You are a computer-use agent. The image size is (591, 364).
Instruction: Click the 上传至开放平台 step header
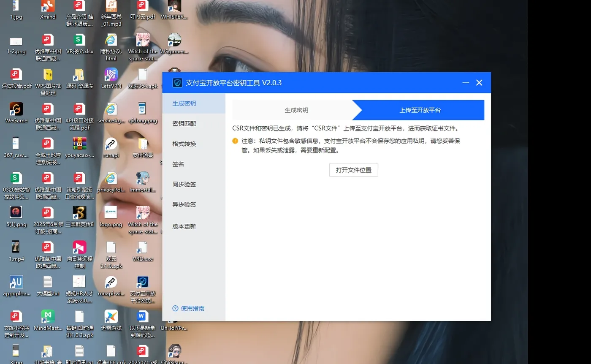[x=420, y=110]
